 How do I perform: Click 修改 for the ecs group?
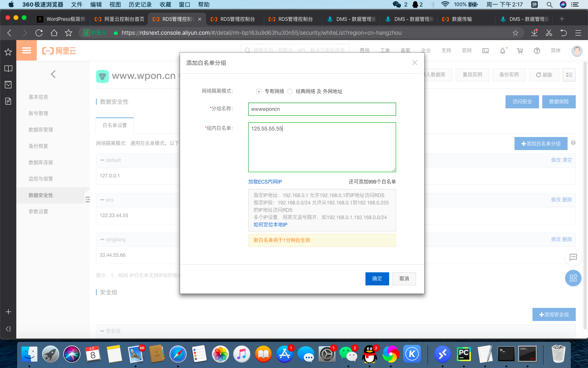coord(556,200)
